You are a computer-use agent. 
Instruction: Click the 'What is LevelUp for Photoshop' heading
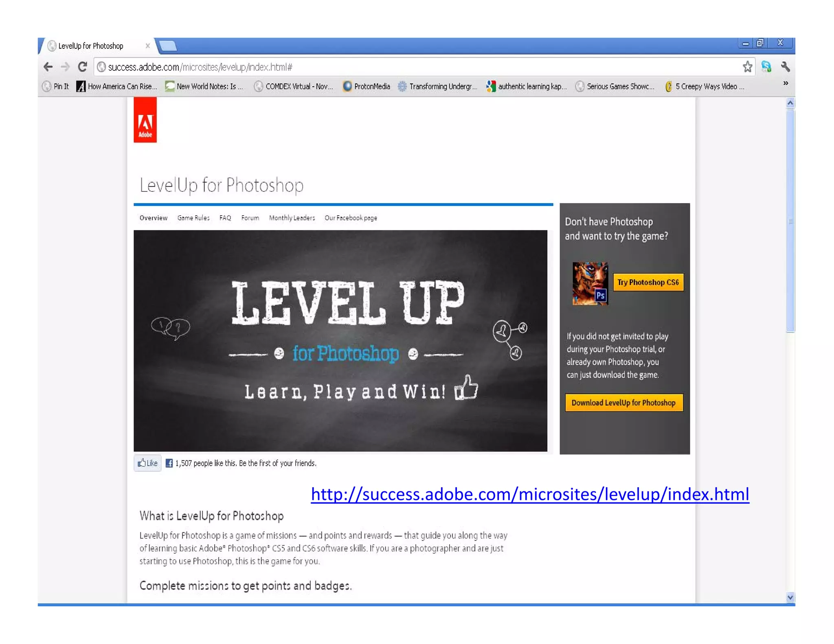coord(211,516)
